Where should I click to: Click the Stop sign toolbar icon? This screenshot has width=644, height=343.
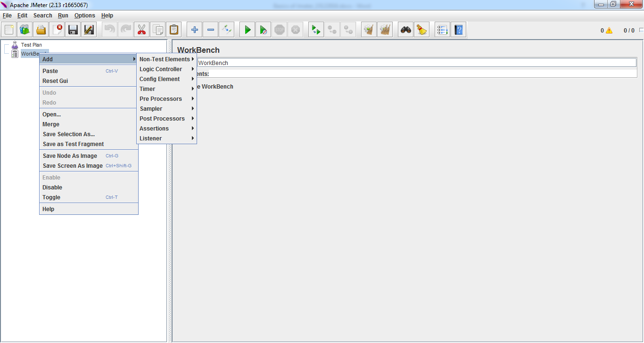(279, 30)
